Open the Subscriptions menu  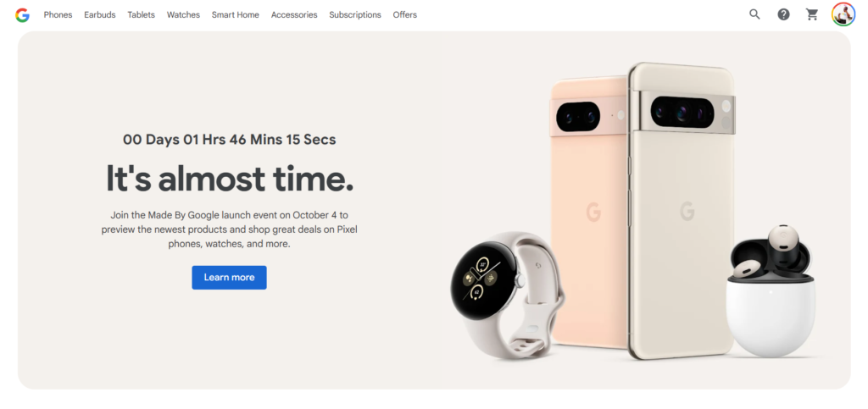click(355, 15)
